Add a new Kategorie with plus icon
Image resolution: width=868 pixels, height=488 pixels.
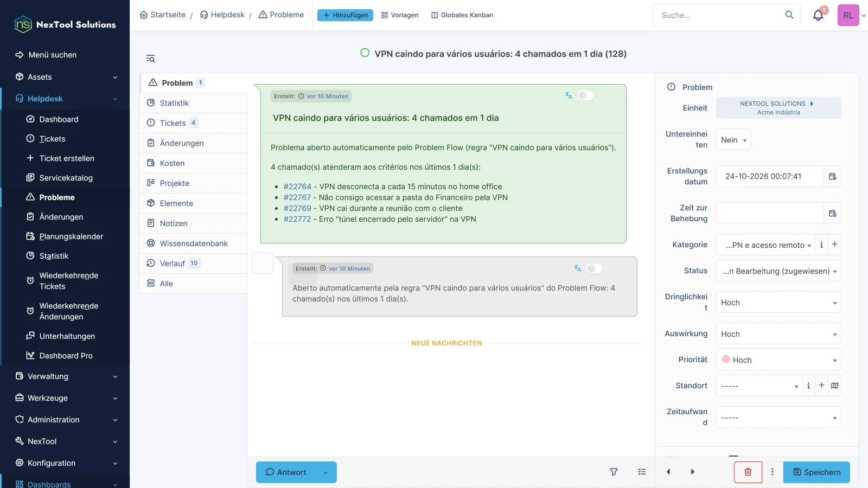834,245
